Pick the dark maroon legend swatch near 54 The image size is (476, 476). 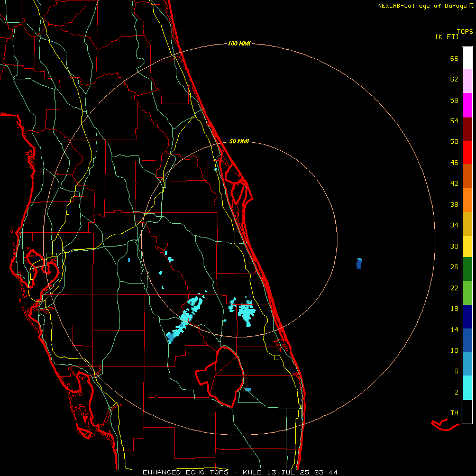point(467,129)
